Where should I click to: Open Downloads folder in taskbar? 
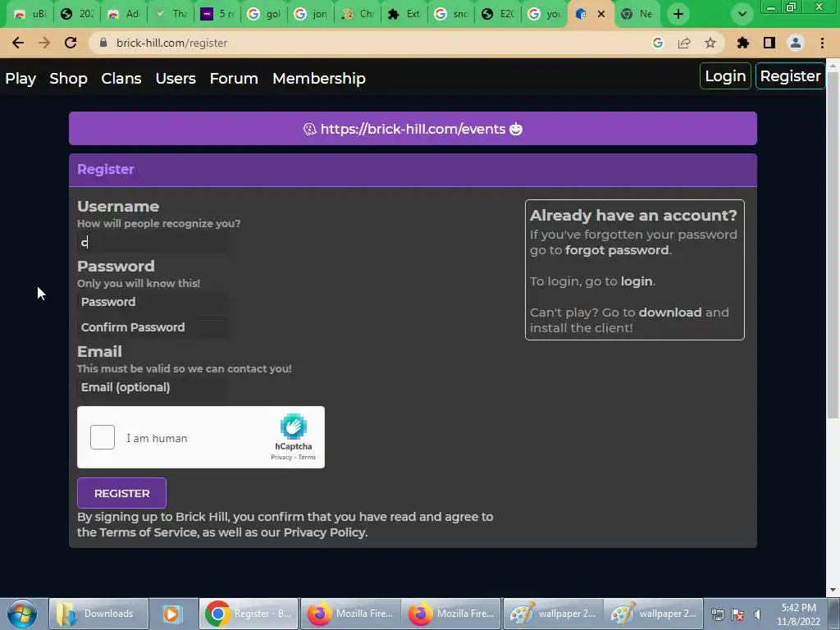[x=98, y=614]
